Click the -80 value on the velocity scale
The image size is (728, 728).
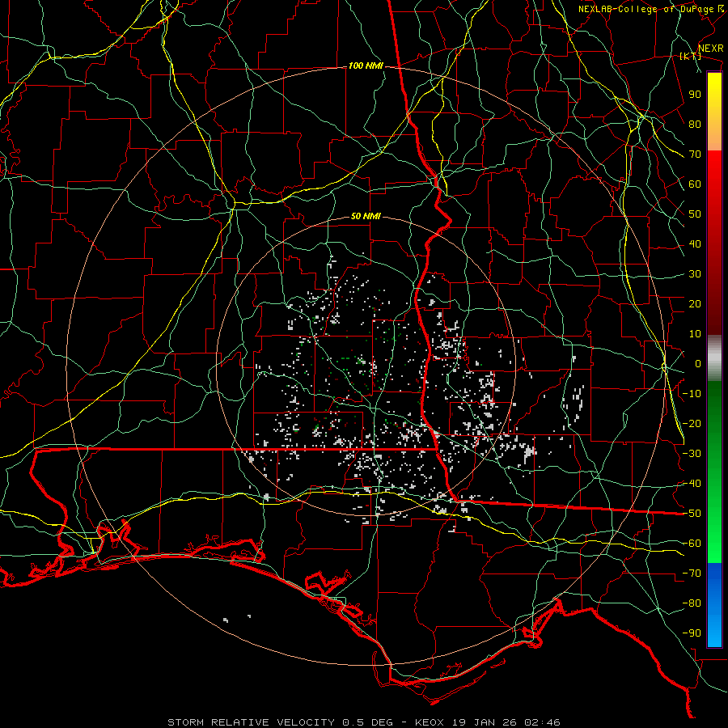[692, 603]
